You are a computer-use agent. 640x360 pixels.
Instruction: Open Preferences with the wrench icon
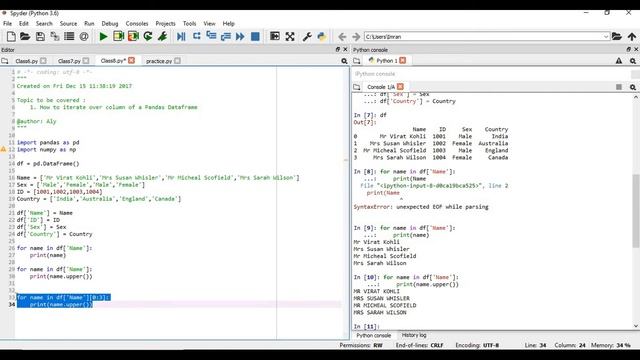(307, 36)
